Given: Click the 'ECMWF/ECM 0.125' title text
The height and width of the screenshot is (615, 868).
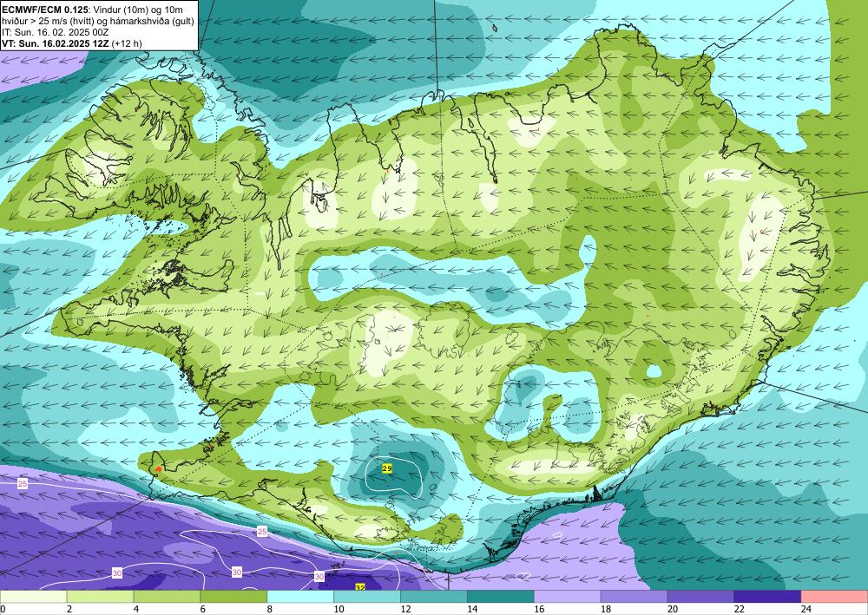Looking at the screenshot, I should tap(45, 10).
